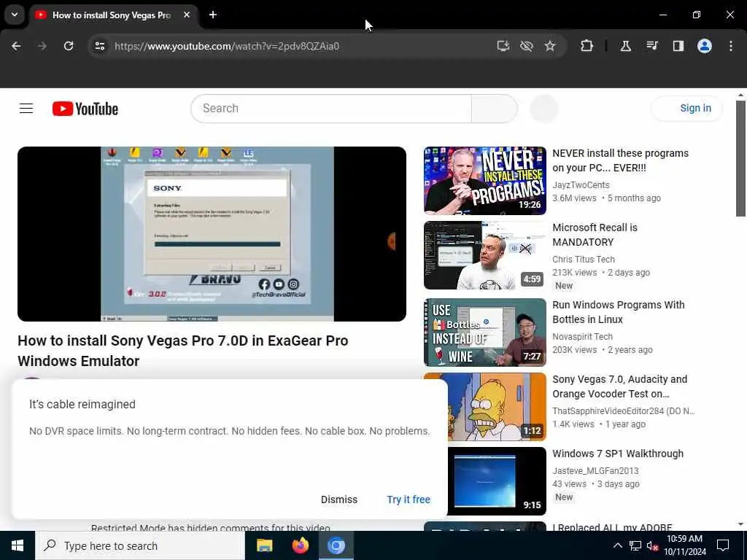The image size is (747, 560).
Task: Open the notification center icon
Action: click(x=723, y=545)
